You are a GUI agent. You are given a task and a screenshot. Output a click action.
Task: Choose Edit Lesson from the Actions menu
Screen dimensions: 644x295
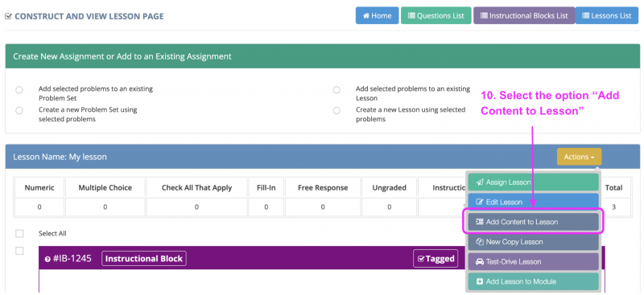pyautogui.click(x=533, y=202)
